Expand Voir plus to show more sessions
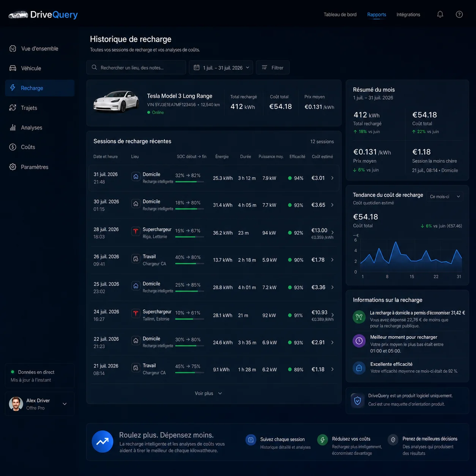476x476 pixels. 208,393
